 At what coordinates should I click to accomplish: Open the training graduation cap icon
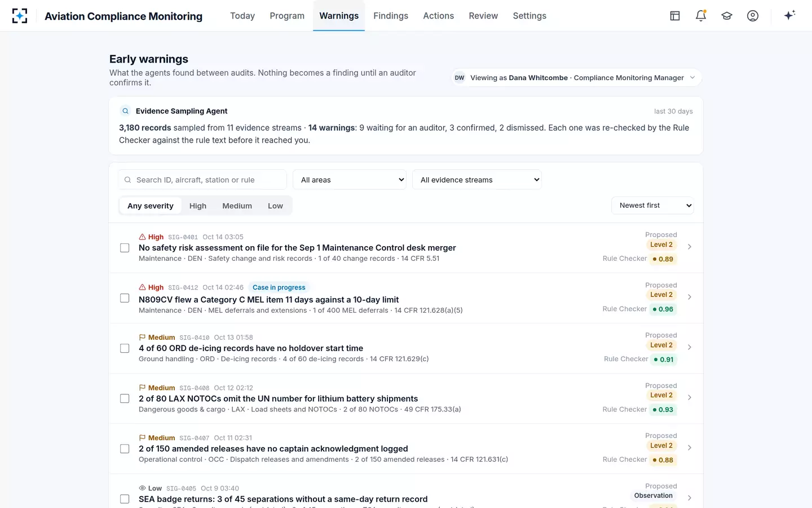[727, 16]
